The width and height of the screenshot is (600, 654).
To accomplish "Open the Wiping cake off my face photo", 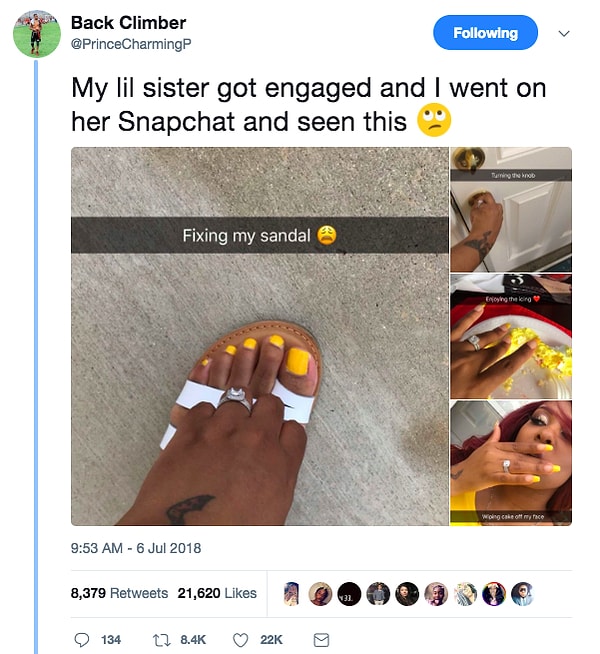I will (511, 462).
